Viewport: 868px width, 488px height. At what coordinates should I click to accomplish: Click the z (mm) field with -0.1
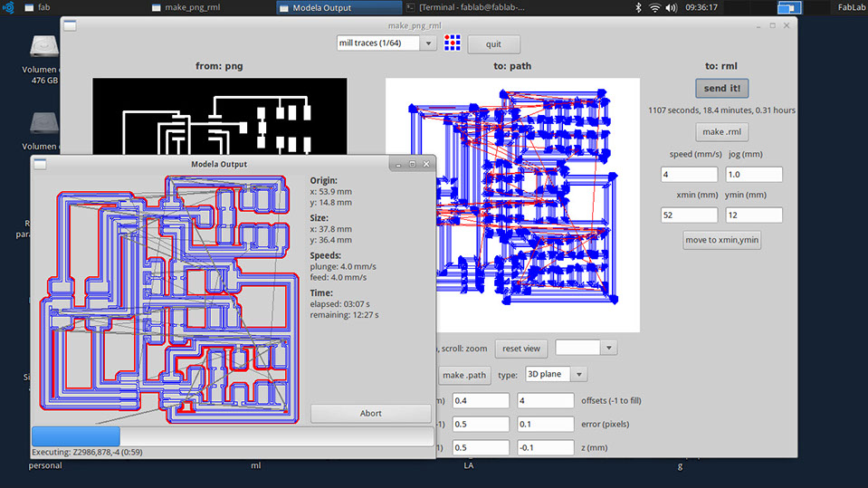(545, 447)
